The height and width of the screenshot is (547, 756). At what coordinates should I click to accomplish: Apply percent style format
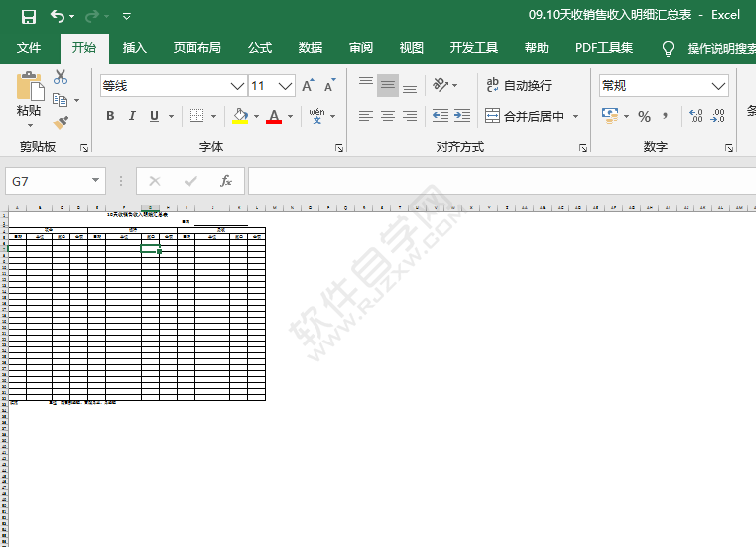644,117
